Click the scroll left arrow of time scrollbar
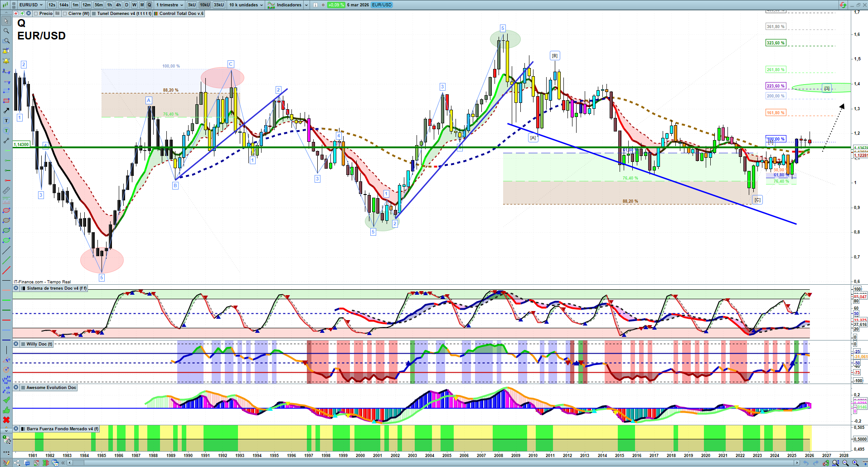 [x=69, y=463]
